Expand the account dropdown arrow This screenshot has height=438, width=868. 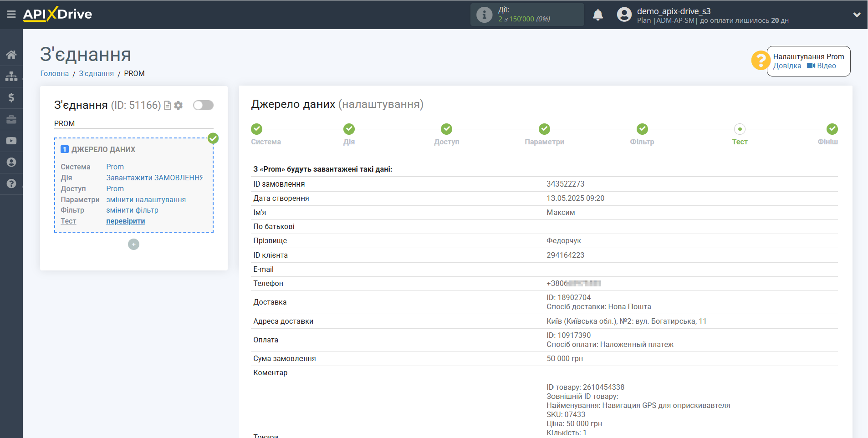[x=857, y=15]
